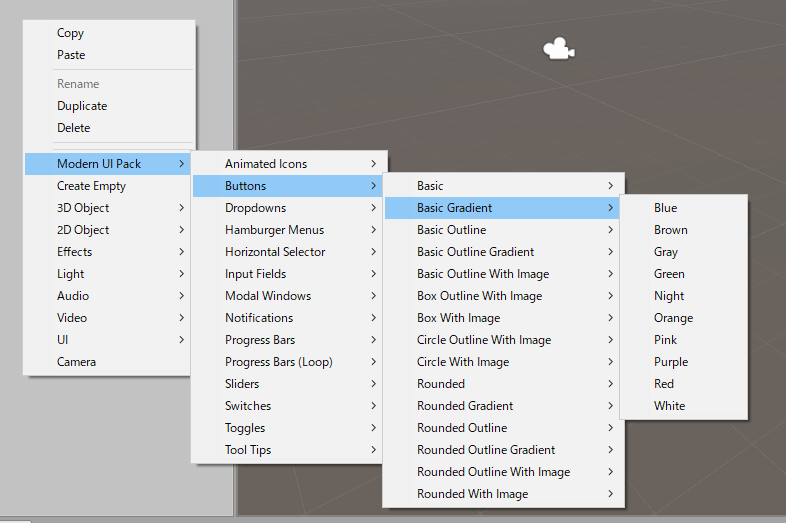Open the Sliders submenu
786x523 pixels.
tap(289, 384)
